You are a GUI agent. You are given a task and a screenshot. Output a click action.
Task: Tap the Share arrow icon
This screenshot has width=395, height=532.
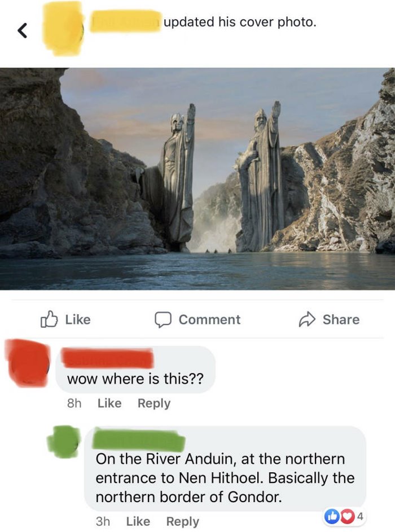(x=307, y=319)
